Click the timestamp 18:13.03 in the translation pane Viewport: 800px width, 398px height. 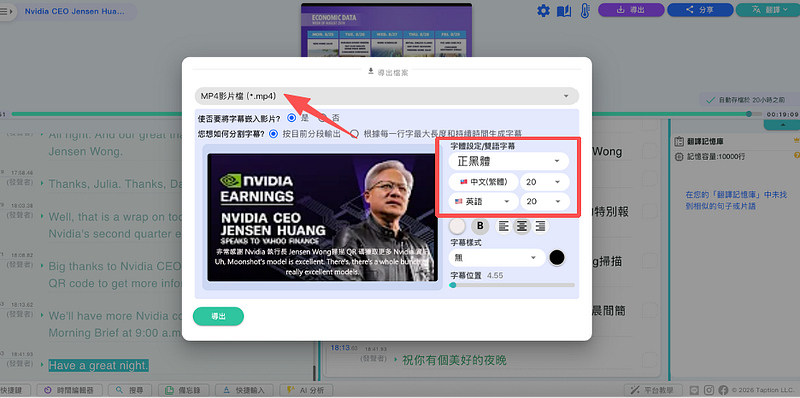click(x=343, y=347)
